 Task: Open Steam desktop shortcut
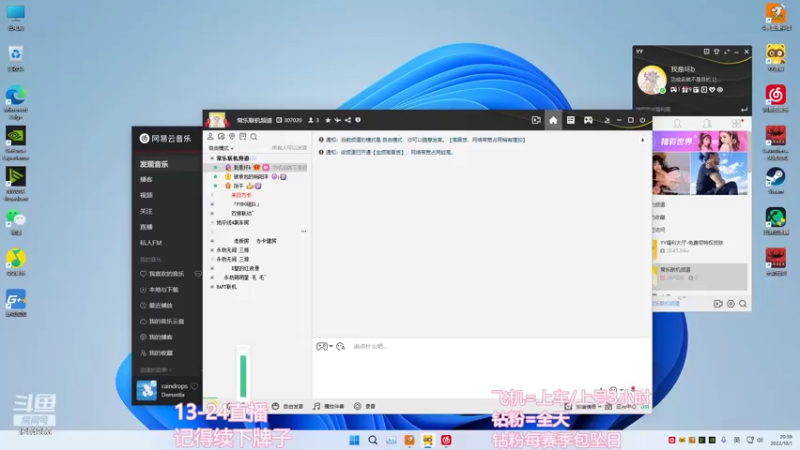coord(776,181)
